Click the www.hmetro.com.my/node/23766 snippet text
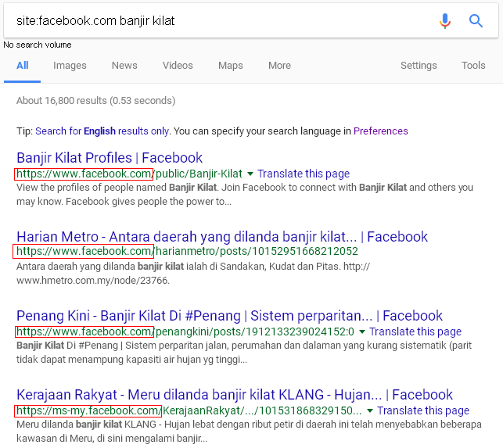 pos(93,281)
